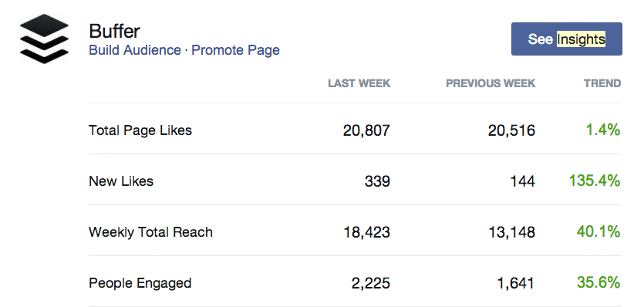Viewport: 644px width, 307px height.
Task: Click the 144 previous week new likes
Action: (x=522, y=181)
